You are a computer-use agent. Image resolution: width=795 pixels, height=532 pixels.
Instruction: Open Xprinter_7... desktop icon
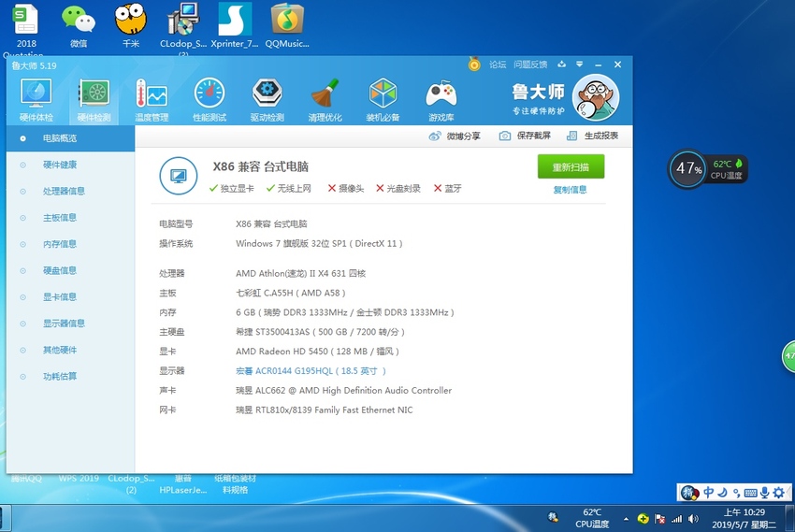point(235,26)
